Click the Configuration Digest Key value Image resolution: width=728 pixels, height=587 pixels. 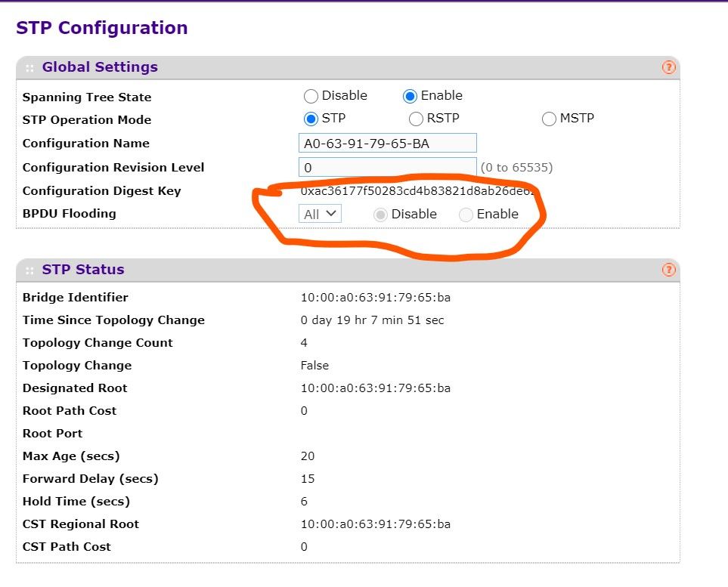(x=417, y=190)
